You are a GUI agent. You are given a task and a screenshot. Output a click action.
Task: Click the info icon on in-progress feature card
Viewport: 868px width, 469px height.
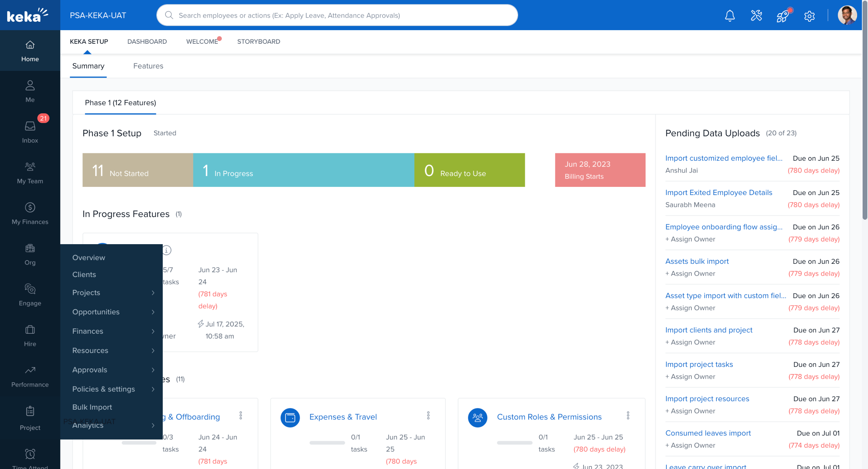[x=166, y=250]
